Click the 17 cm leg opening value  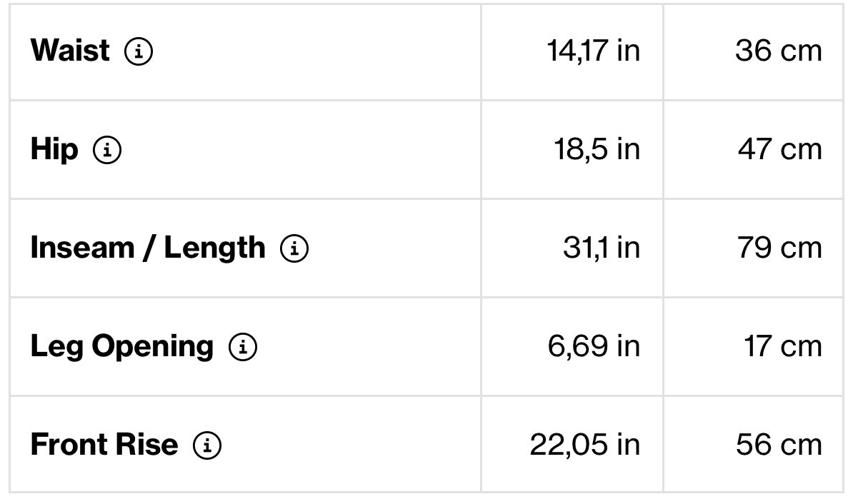click(783, 346)
